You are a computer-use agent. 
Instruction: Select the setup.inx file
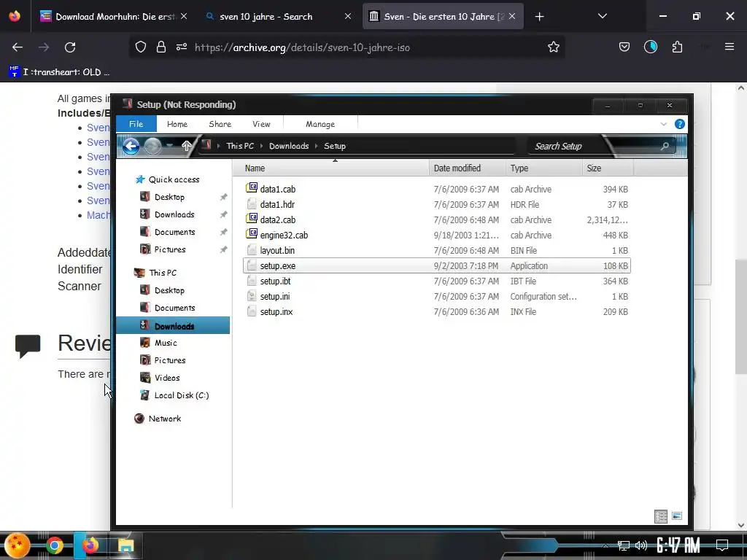276,311
